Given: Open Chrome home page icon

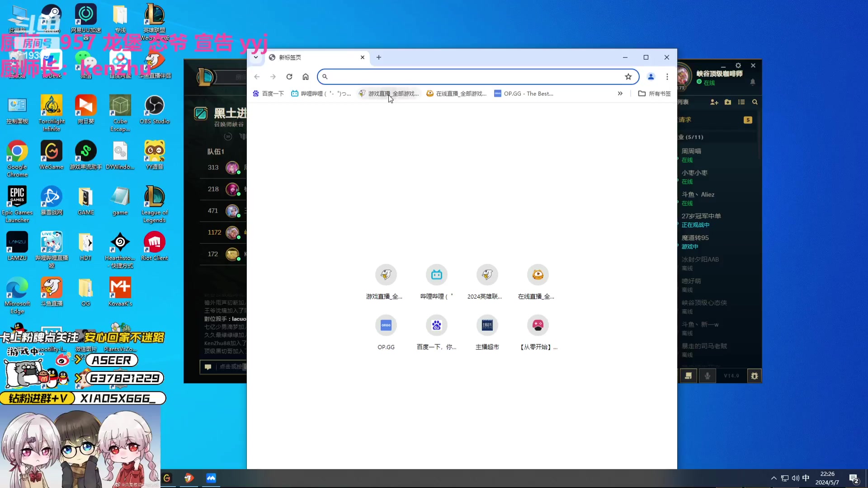Looking at the screenshot, I should click(x=306, y=77).
